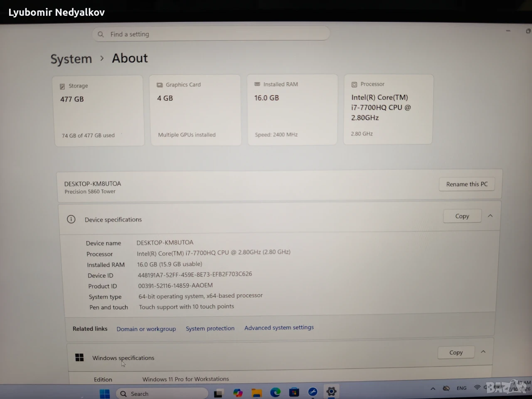Open File Explorer from the taskbar
The width and height of the screenshot is (532, 399).
click(x=256, y=392)
